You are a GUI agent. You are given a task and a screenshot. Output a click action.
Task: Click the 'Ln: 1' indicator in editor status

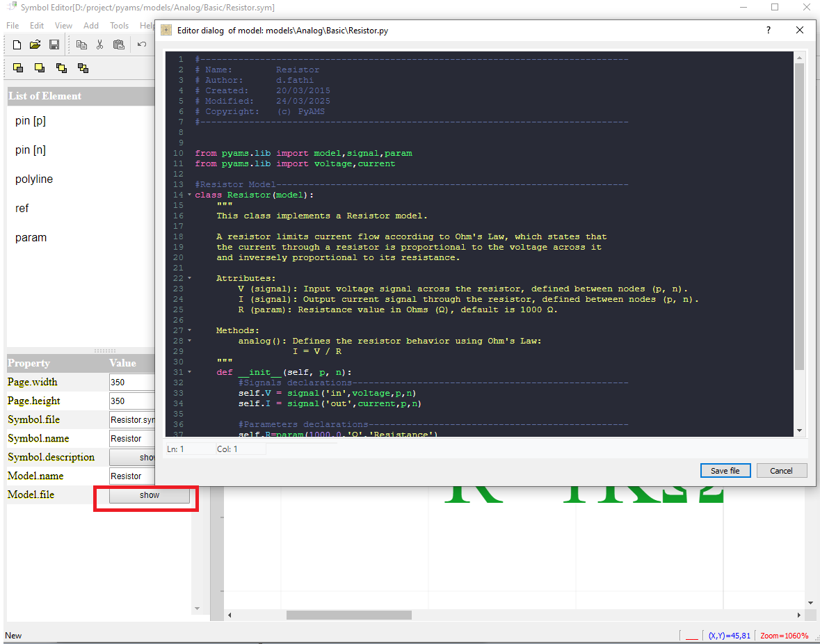(176, 449)
